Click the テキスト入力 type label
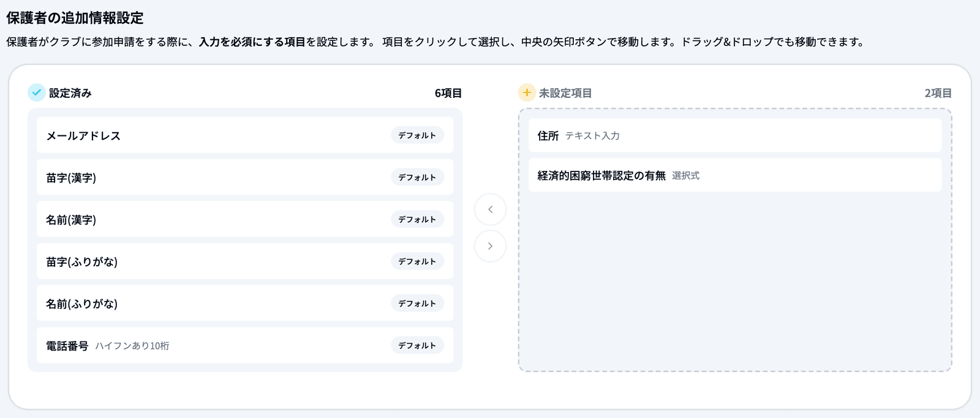 coord(592,136)
